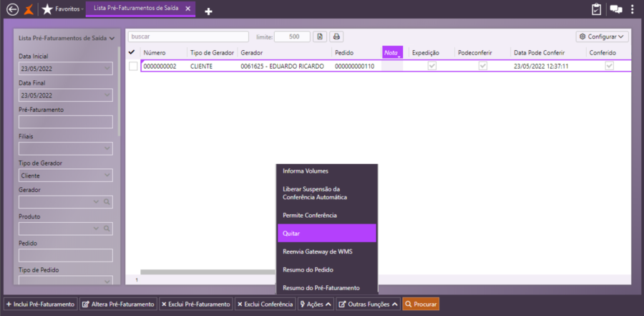Open the clipboard tasks icon

pos(596,9)
